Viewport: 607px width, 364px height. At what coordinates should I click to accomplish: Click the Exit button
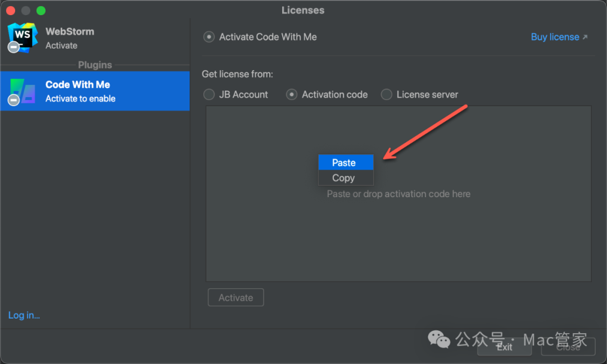coord(504,347)
